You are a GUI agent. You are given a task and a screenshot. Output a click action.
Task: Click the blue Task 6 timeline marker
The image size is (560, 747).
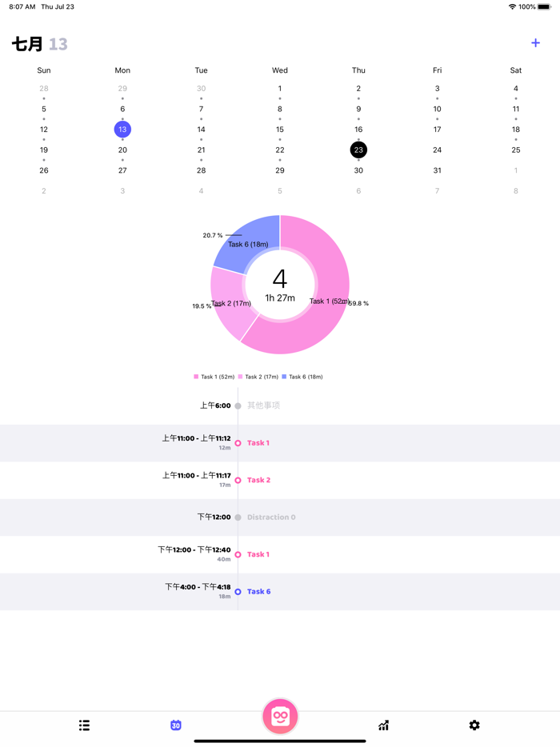pyautogui.click(x=238, y=592)
